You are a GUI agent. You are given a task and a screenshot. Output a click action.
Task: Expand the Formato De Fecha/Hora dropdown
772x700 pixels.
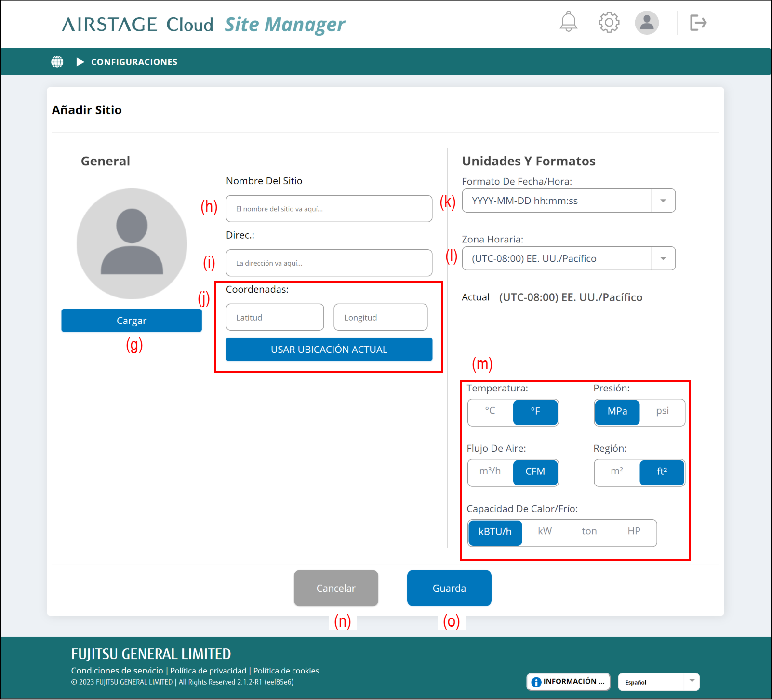tap(663, 201)
